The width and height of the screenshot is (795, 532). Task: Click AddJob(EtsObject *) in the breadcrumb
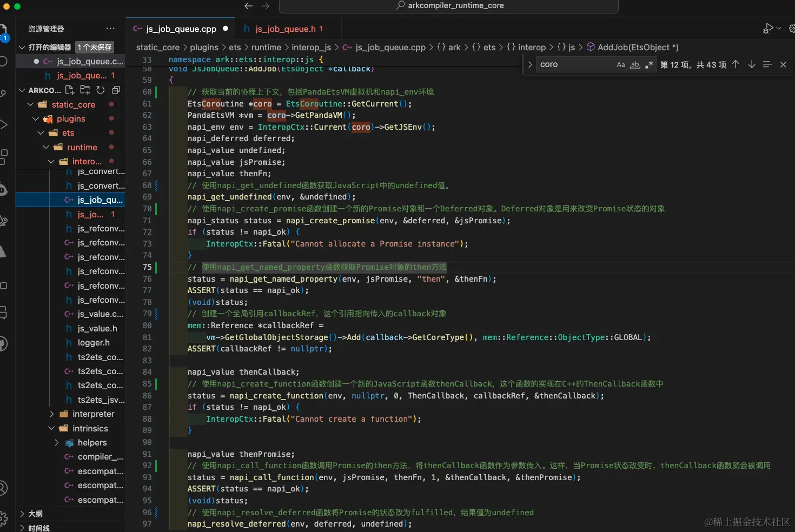click(637, 48)
